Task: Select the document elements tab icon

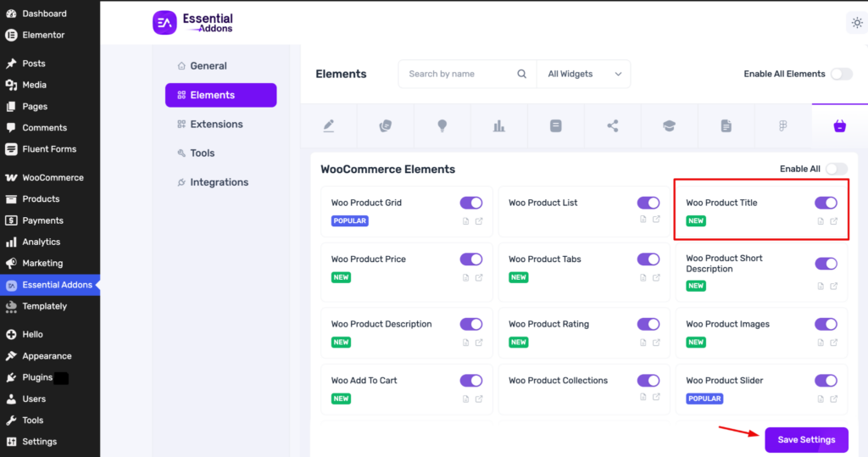Action: pos(726,125)
